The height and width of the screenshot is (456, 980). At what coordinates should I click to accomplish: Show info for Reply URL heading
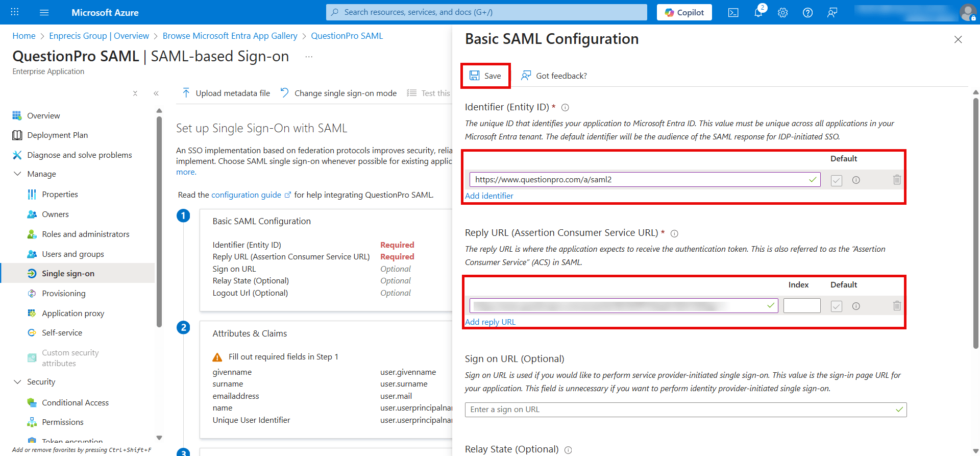pos(674,233)
